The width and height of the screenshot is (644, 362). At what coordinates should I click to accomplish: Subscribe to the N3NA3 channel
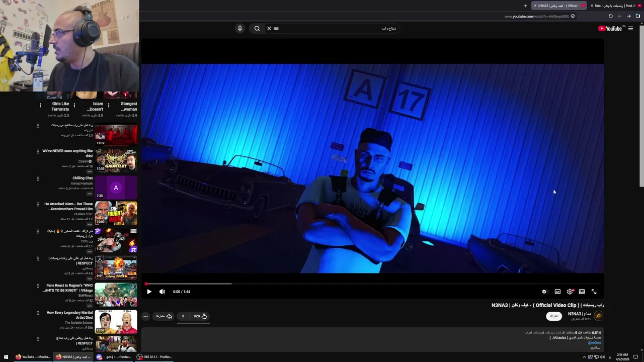pos(554,316)
